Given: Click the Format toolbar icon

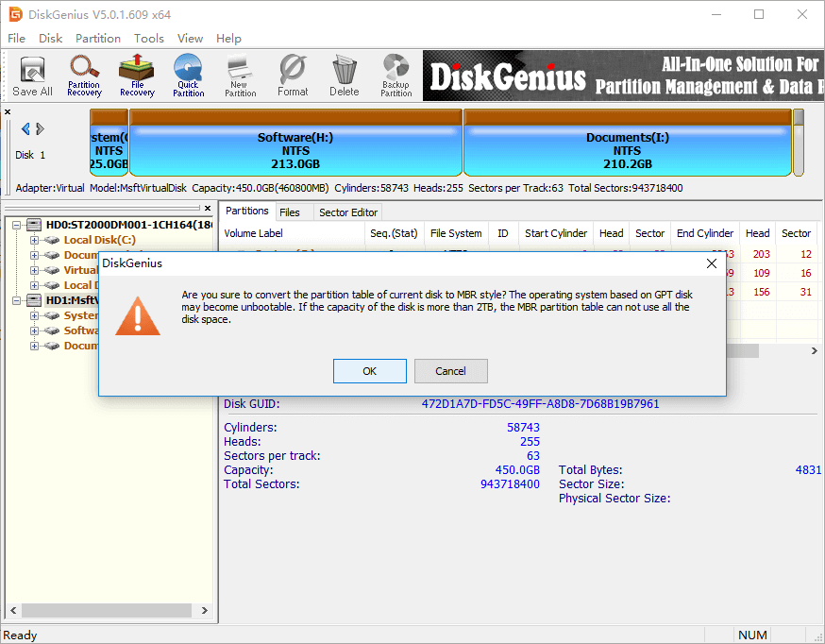Looking at the screenshot, I should click(x=293, y=76).
